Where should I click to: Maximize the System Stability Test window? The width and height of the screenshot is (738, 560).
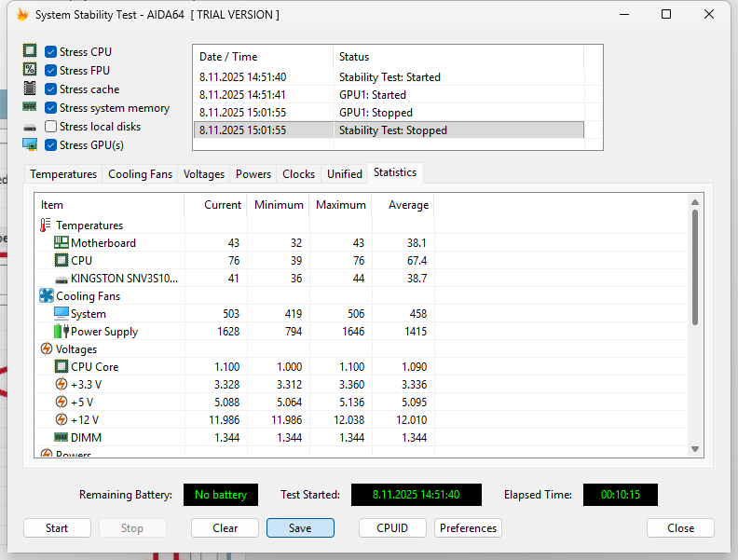point(666,15)
